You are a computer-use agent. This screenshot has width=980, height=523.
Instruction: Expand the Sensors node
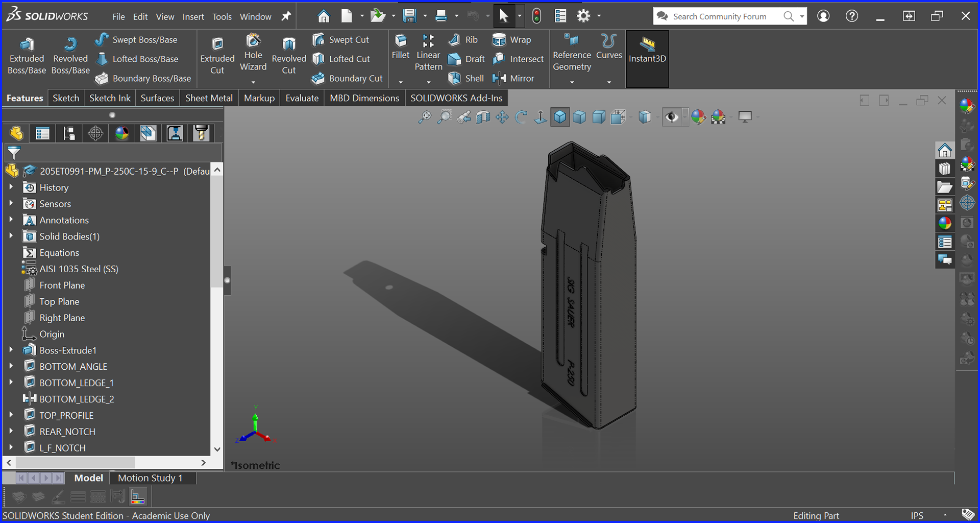click(x=11, y=204)
